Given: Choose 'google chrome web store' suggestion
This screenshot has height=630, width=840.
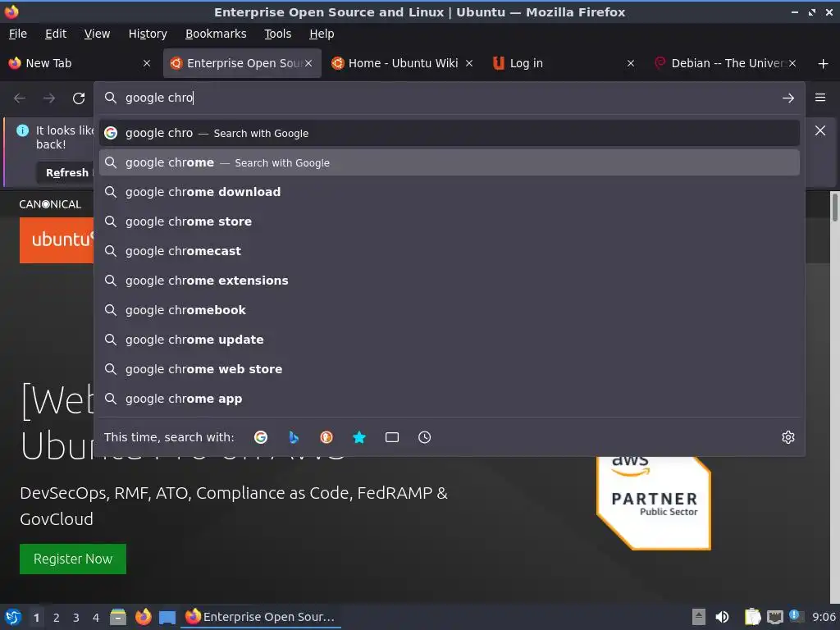Looking at the screenshot, I should point(450,369).
